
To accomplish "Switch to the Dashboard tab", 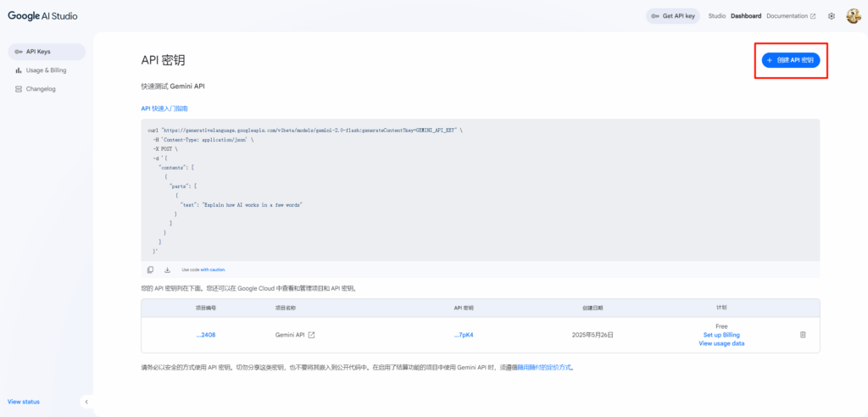I will (746, 16).
